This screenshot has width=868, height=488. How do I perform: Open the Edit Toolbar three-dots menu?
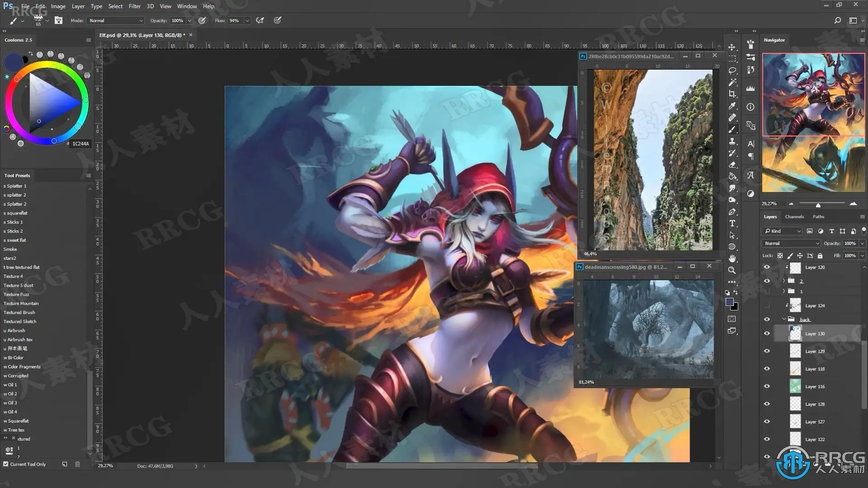point(732,282)
